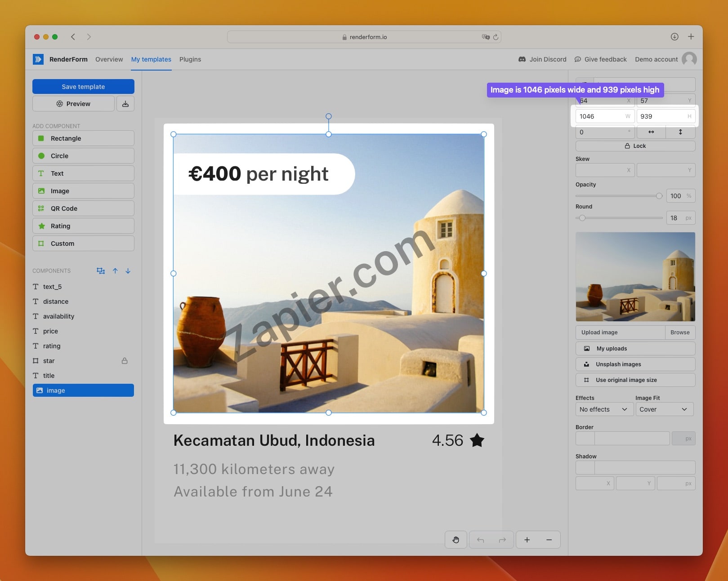Click the opacity value field showing 100
The image size is (728, 581).
[680, 196]
